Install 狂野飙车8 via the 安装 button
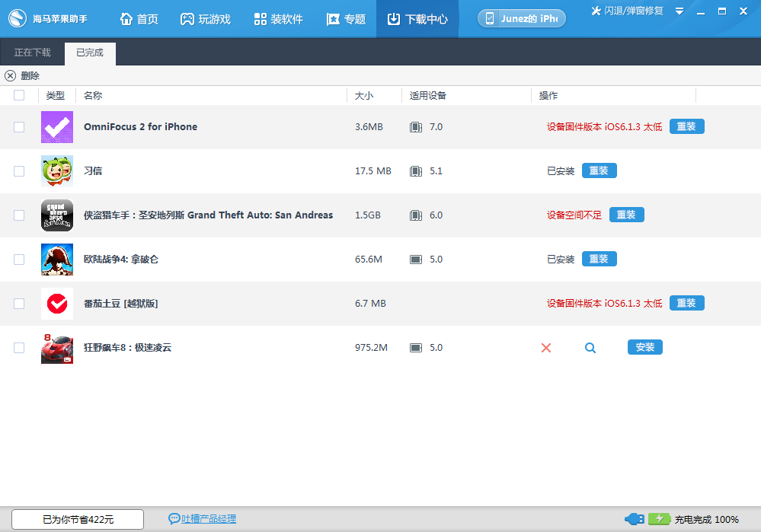Image resolution: width=761 pixels, height=532 pixels. (x=644, y=348)
